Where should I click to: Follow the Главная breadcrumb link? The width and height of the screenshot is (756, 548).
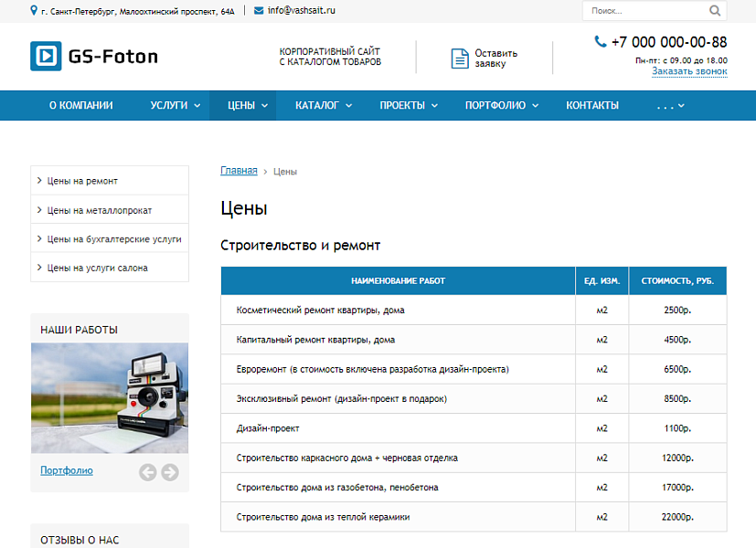point(239,171)
